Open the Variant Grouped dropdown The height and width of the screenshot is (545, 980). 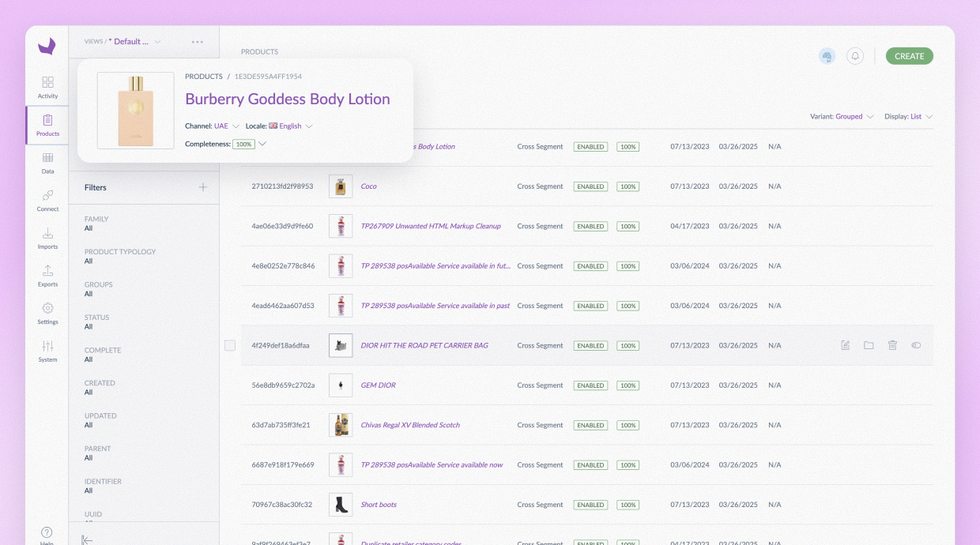click(x=842, y=116)
